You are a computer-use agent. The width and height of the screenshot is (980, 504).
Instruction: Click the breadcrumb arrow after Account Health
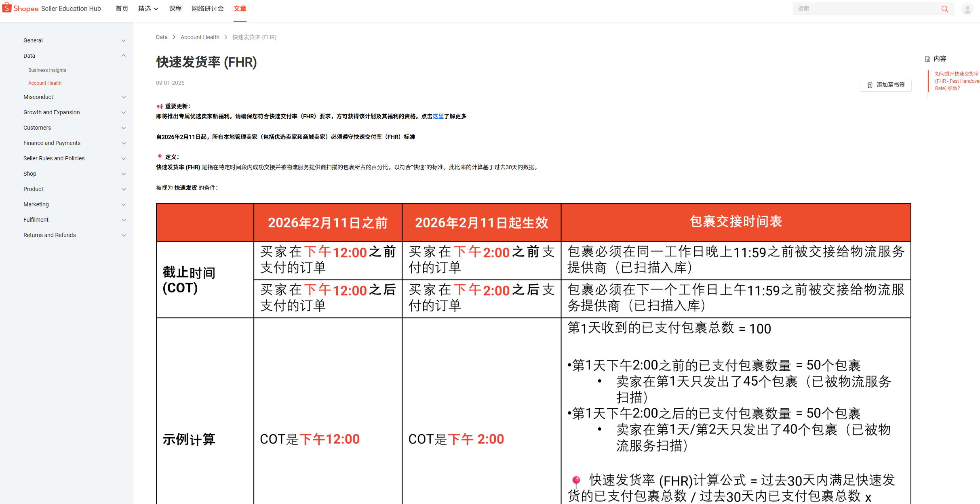[x=226, y=37]
